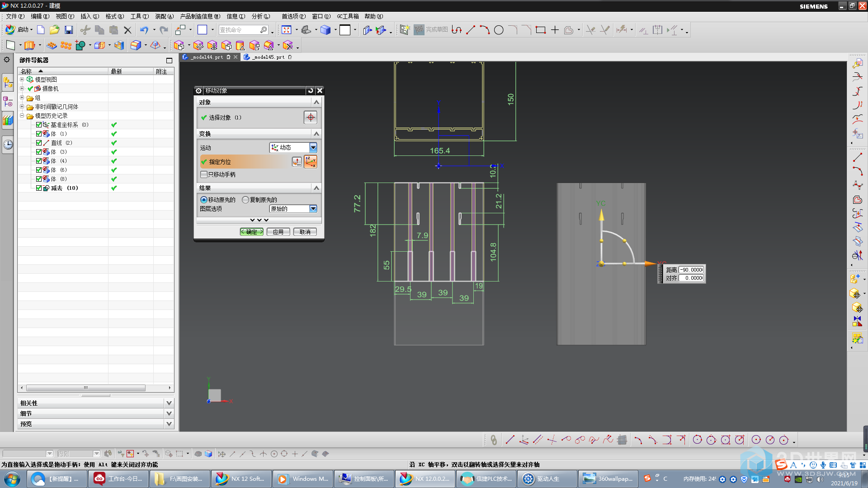Screen dimensions: 868x488
Task: Click the Extrude feature icon
Action: pos(29,45)
